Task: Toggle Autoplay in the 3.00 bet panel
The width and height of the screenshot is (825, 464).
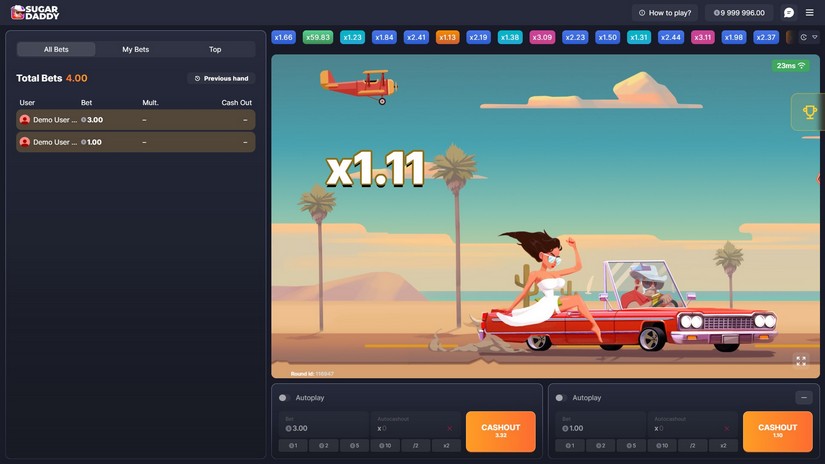Action: [284, 398]
